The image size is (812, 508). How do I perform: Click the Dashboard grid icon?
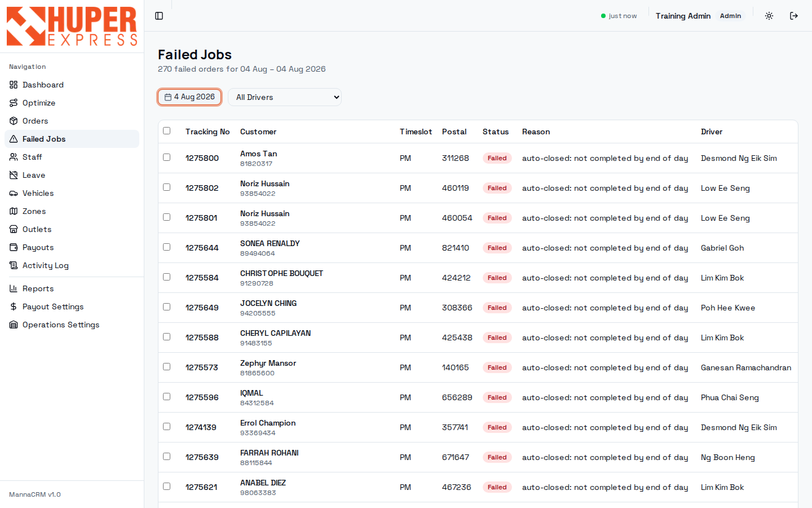pos(14,85)
